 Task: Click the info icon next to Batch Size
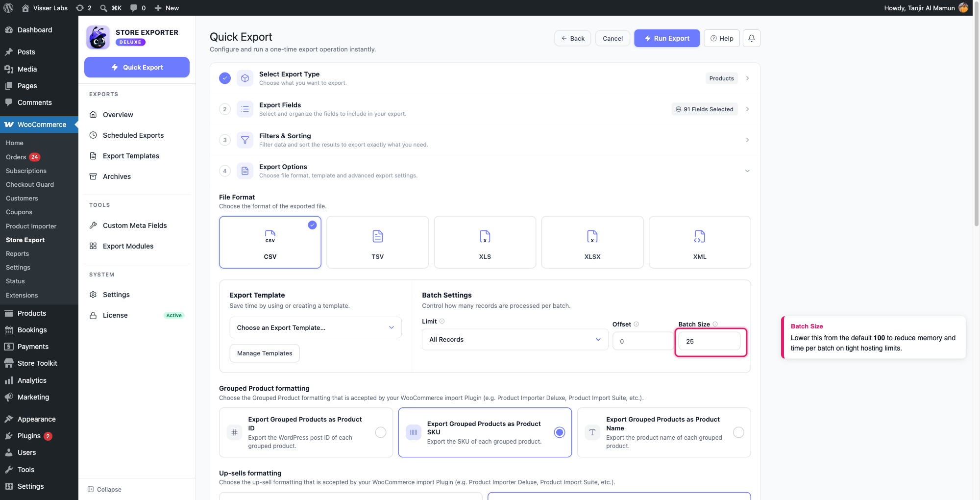715,324
